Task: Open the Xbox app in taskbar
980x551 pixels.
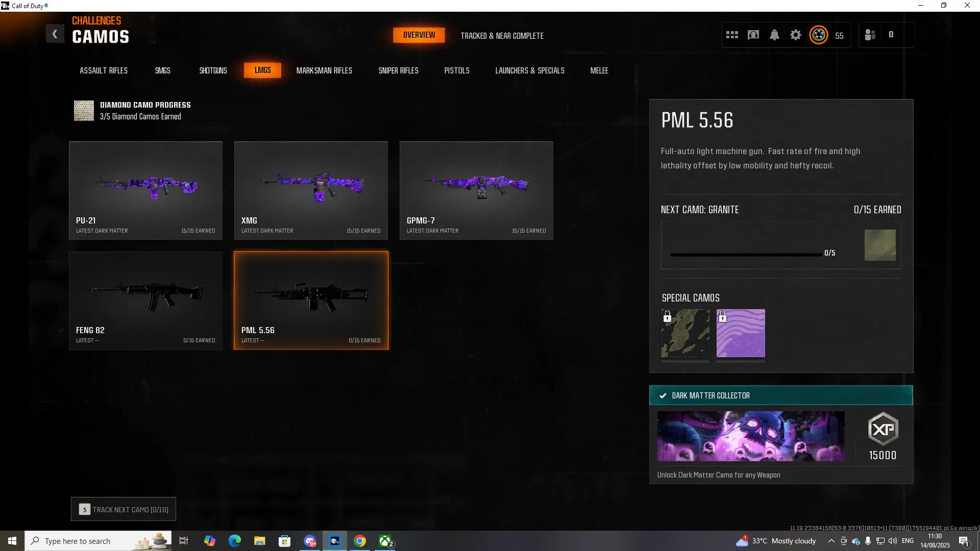Action: point(385,541)
